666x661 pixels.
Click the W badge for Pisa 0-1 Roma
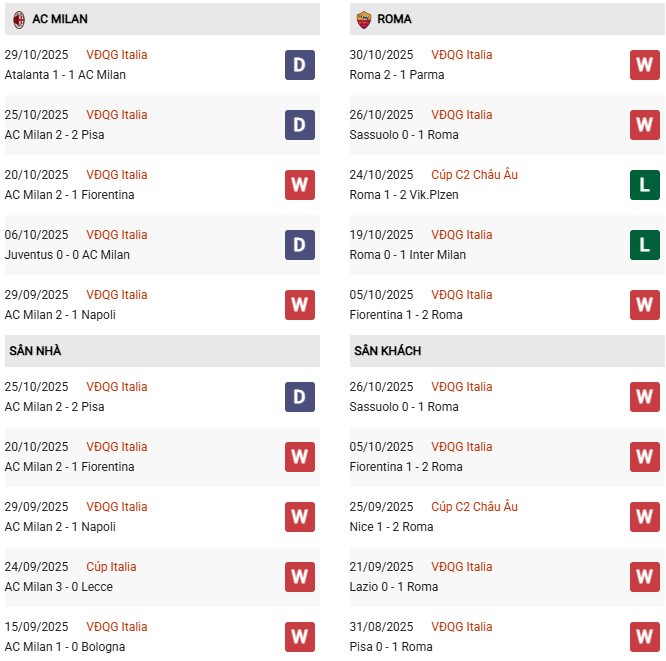(x=645, y=637)
